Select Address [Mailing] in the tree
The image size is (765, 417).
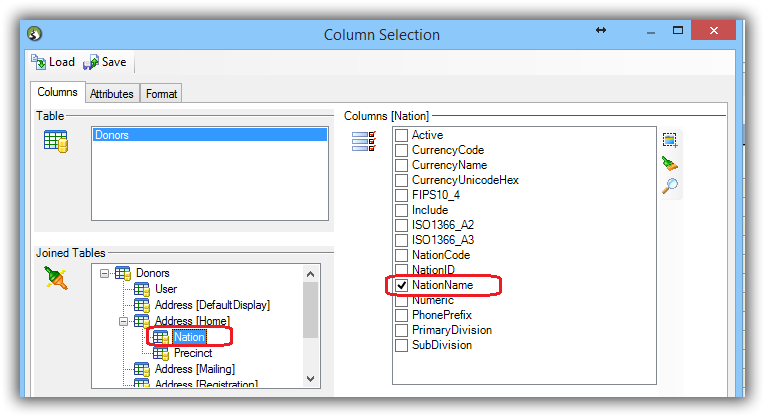pos(201,369)
